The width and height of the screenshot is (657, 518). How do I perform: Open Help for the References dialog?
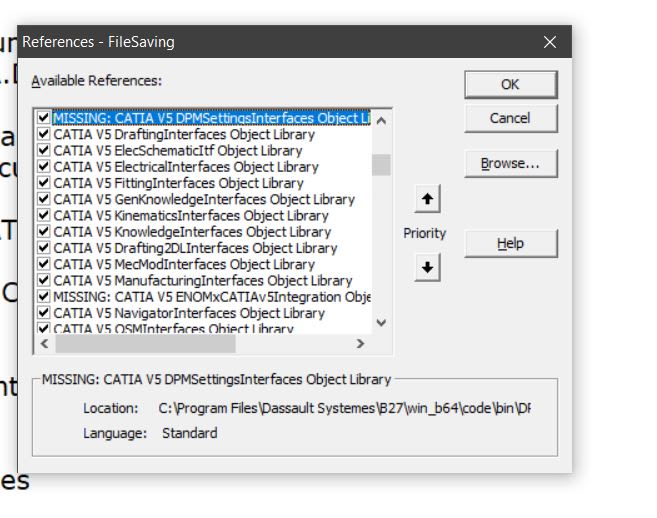click(x=511, y=243)
